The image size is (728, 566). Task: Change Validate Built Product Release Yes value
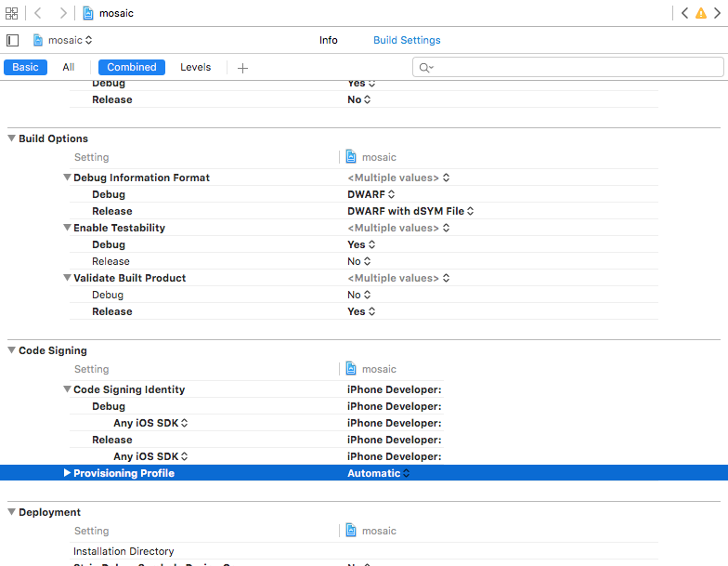click(x=361, y=311)
